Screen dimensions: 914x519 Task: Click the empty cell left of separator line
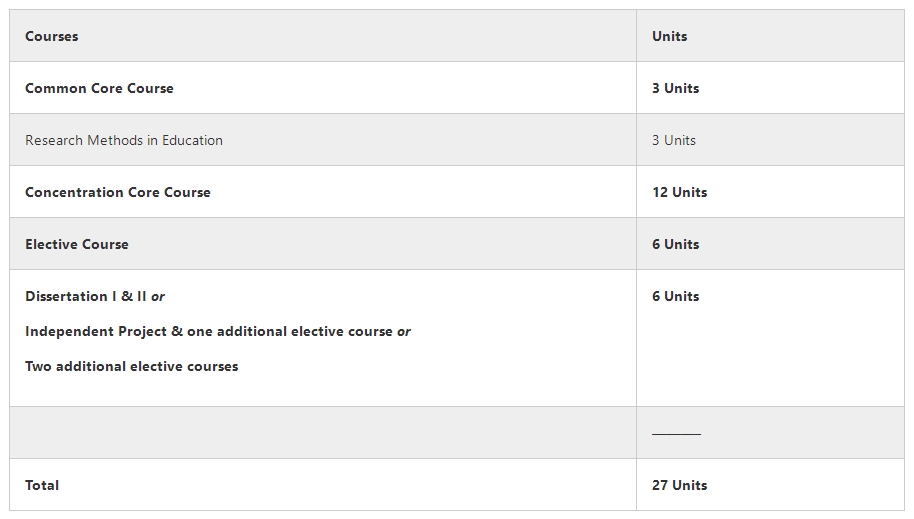(323, 433)
